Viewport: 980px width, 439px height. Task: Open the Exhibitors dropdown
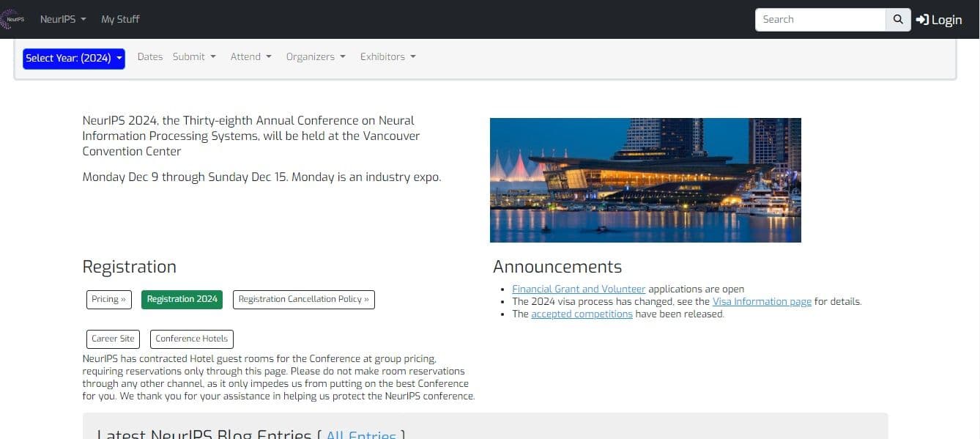[387, 56]
